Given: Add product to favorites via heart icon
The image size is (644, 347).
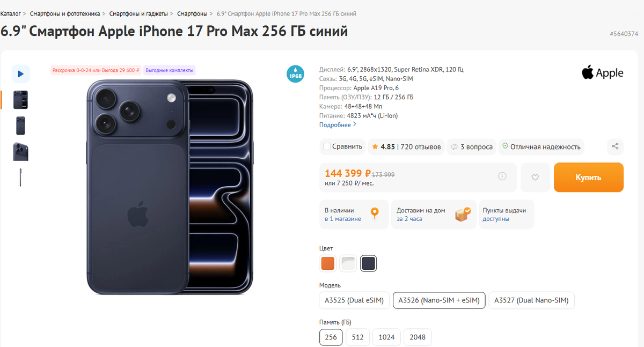Looking at the screenshot, I should point(535,178).
